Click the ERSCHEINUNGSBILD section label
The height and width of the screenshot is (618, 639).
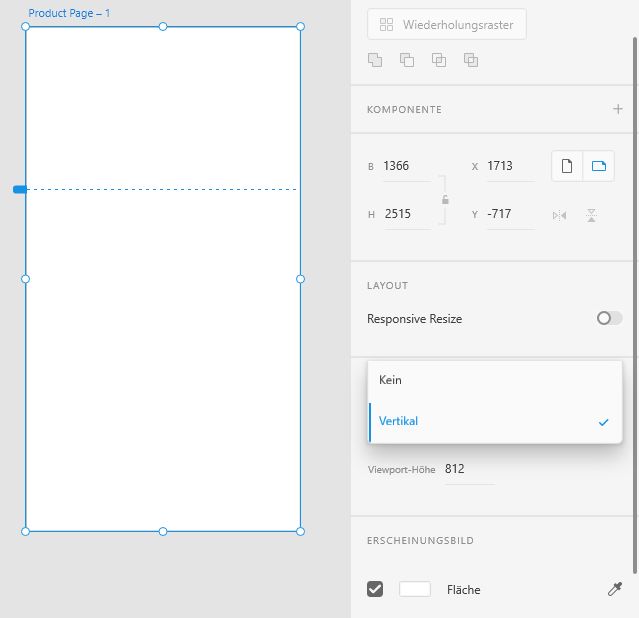(420, 541)
